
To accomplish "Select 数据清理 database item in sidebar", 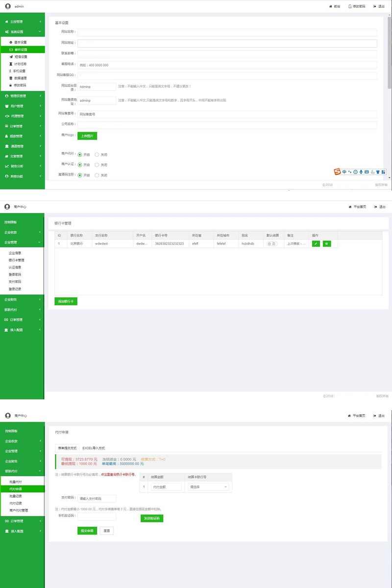I will pyautogui.click(x=23, y=78).
